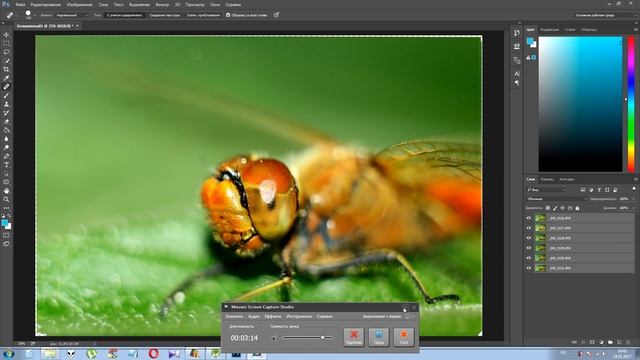Click the vertical hue slider strip

[631, 104]
